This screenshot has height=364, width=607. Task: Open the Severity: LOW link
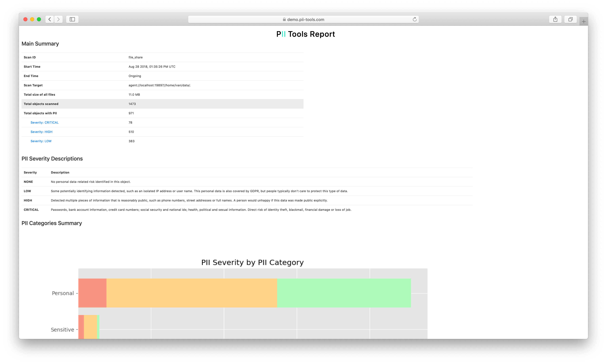41,141
